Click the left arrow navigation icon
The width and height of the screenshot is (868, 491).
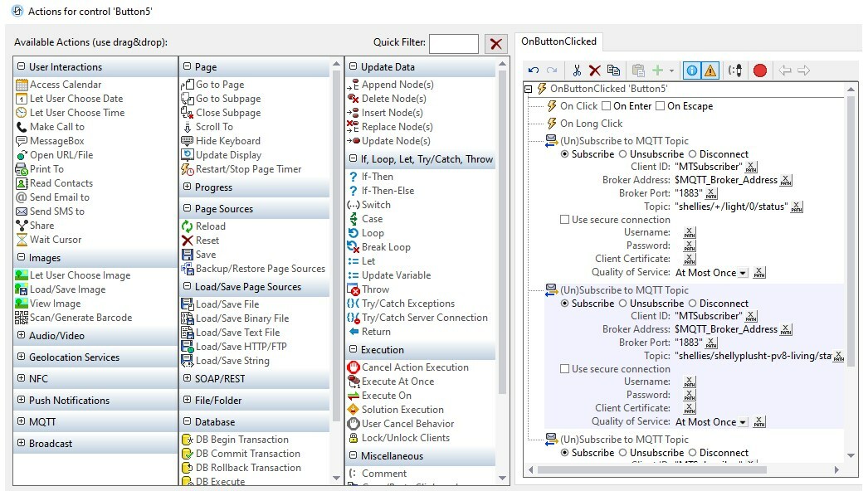tap(785, 70)
